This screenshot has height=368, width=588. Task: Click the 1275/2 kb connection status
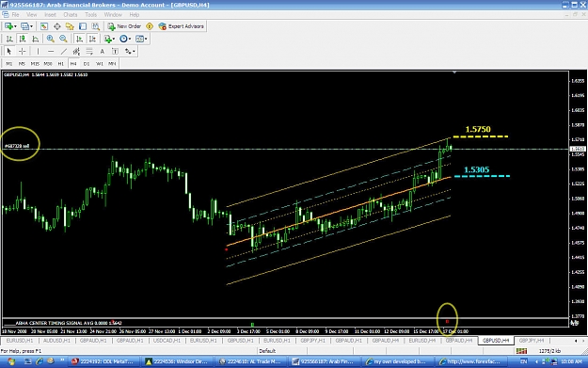549,351
